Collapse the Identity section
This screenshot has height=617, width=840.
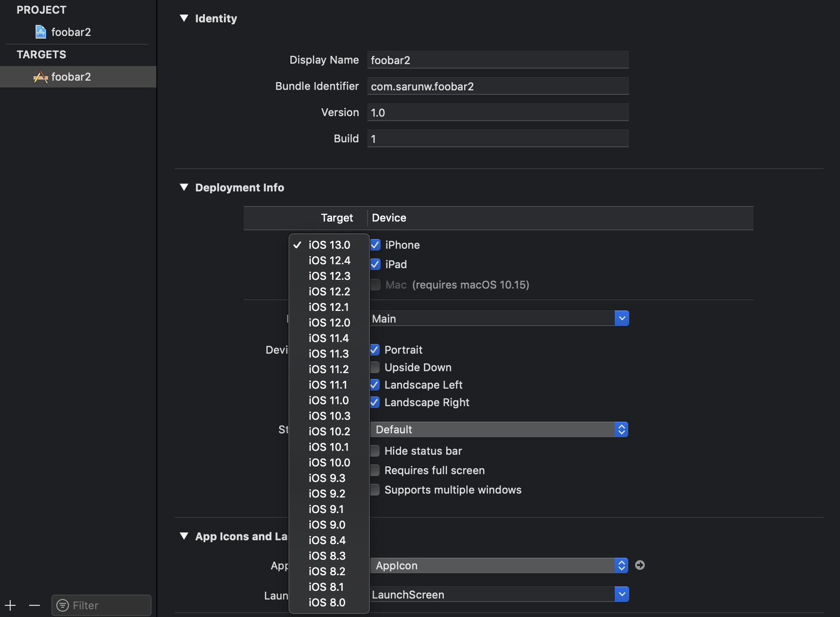pos(184,18)
